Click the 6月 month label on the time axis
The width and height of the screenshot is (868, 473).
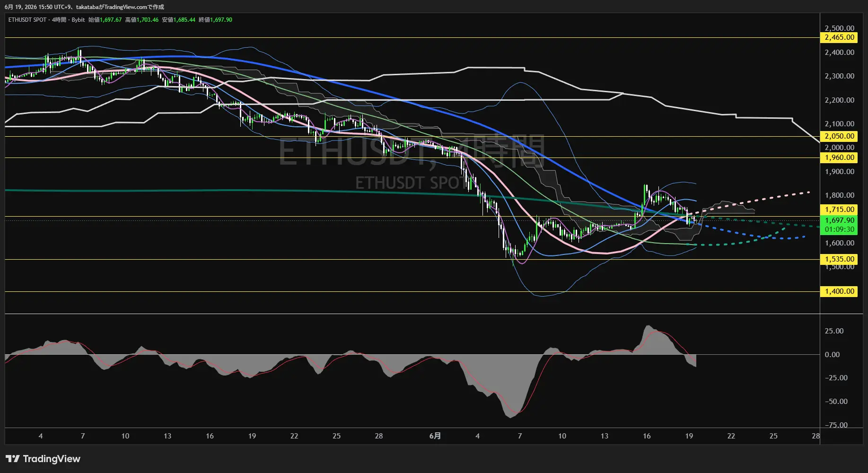(435, 436)
